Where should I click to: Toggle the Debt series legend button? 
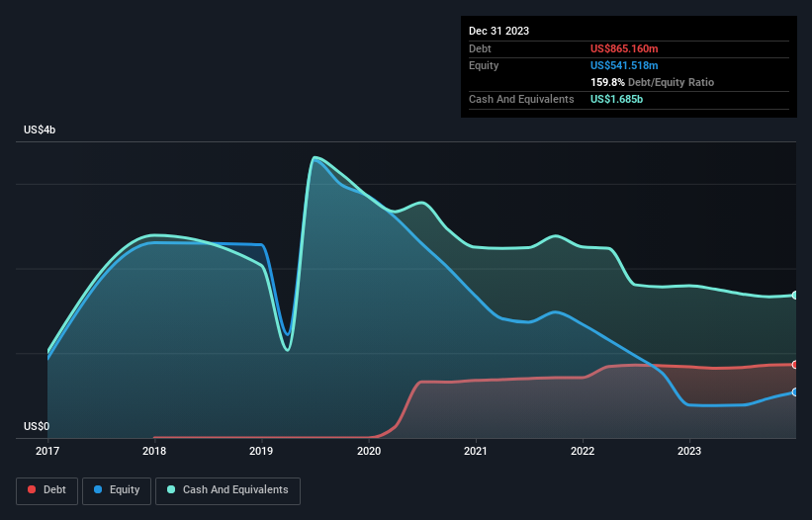[x=47, y=490]
